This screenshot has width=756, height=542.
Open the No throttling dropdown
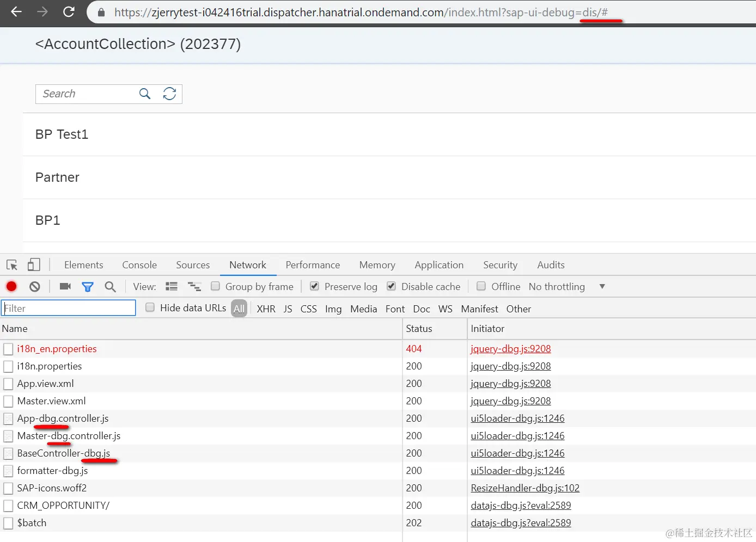(x=566, y=286)
